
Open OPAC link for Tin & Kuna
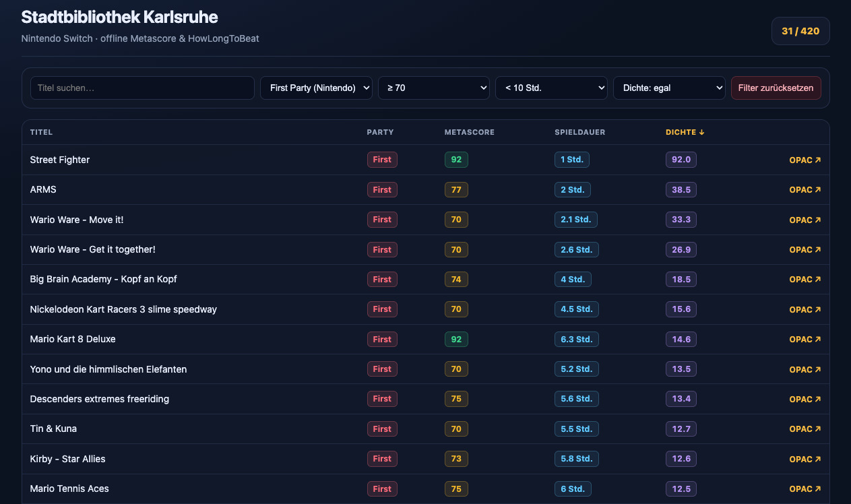coord(805,429)
